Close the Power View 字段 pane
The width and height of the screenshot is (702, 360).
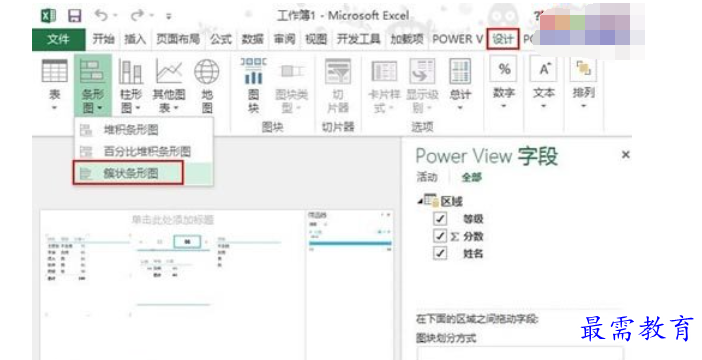tap(625, 155)
